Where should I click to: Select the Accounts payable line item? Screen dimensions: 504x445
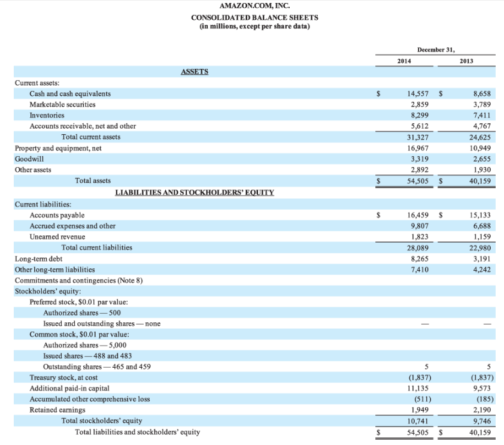(x=57, y=215)
